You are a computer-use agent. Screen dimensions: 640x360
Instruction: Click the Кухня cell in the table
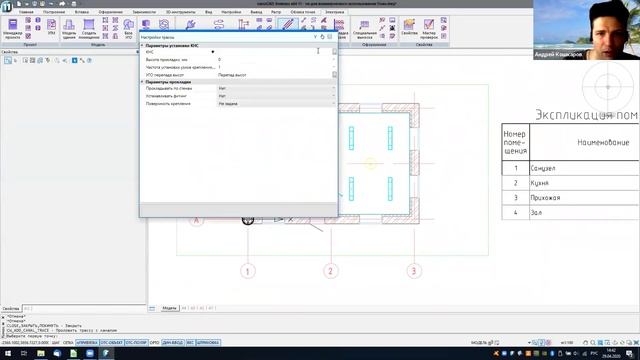point(584,183)
